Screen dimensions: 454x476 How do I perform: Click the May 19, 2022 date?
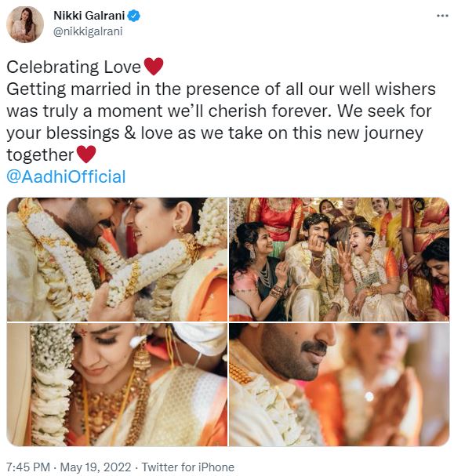96,467
